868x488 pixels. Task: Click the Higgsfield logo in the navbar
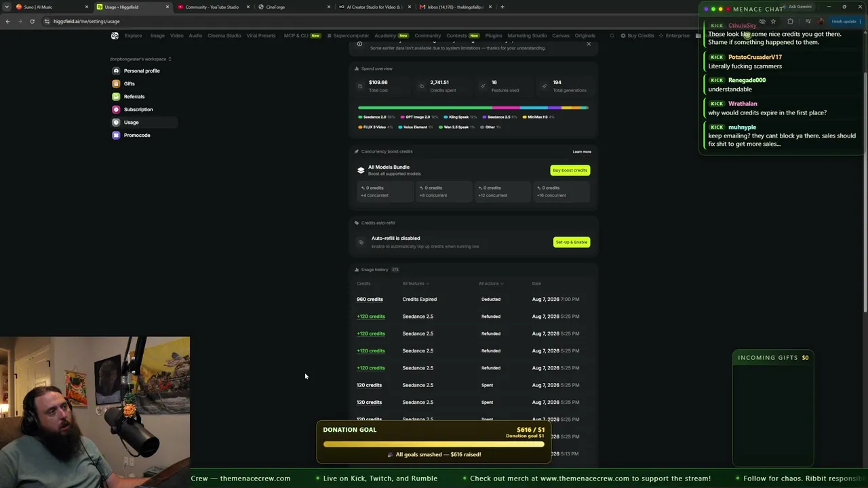pyautogui.click(x=115, y=35)
